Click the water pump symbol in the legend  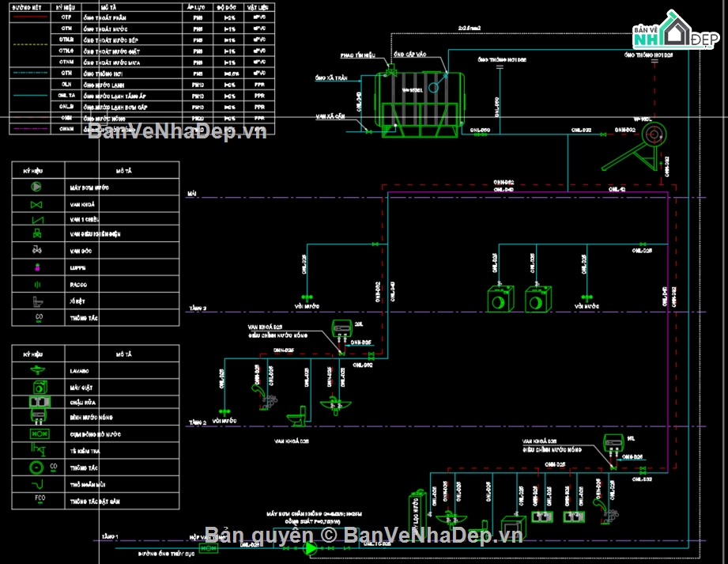(x=36, y=187)
